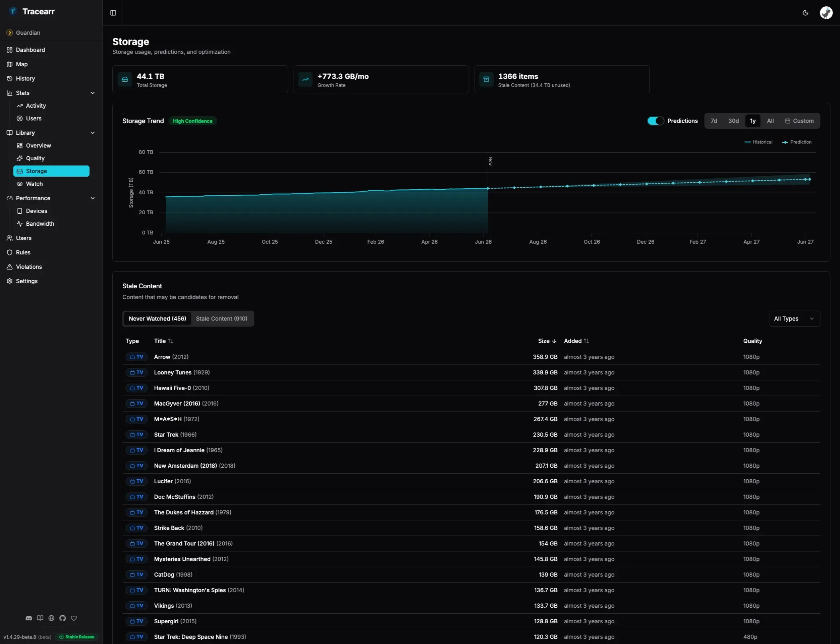Click the Doc McStuffins (2012) title
Screen dimensions: 840x644
(184, 497)
